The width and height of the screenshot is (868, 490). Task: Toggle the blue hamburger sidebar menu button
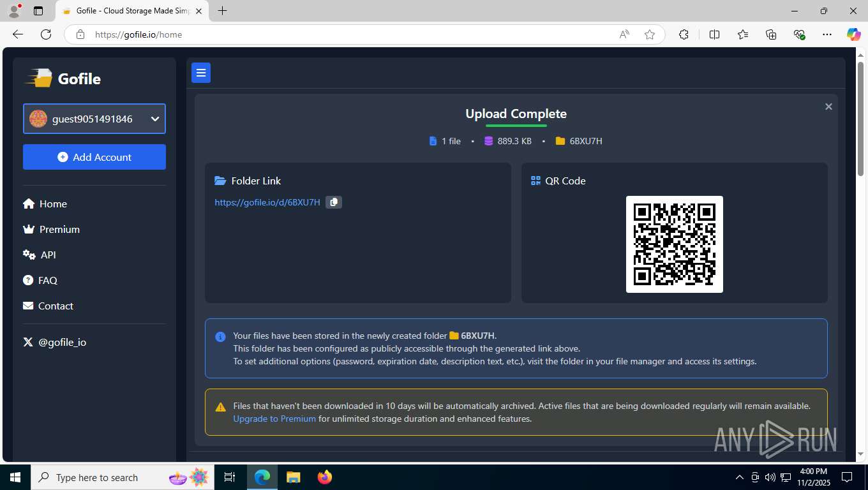pyautogui.click(x=201, y=73)
